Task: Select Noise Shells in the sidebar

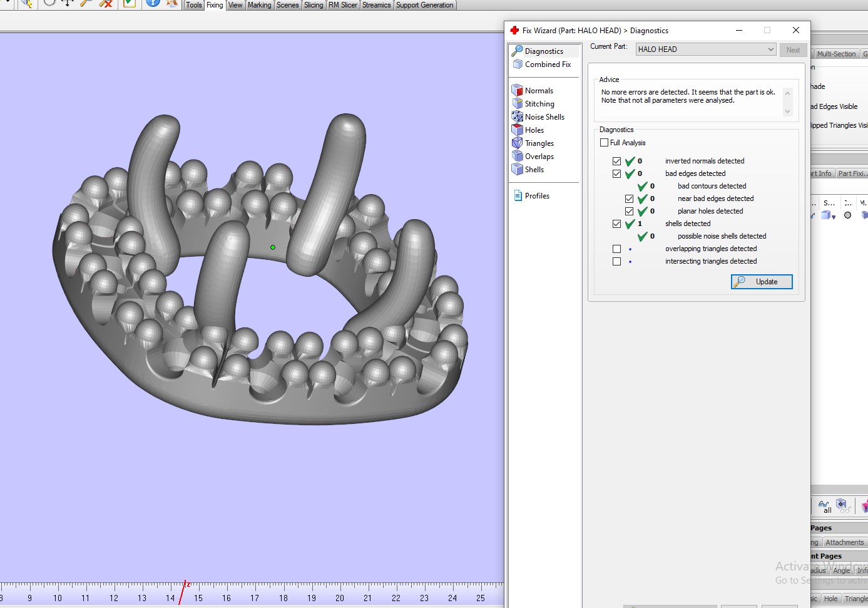Action: (544, 117)
